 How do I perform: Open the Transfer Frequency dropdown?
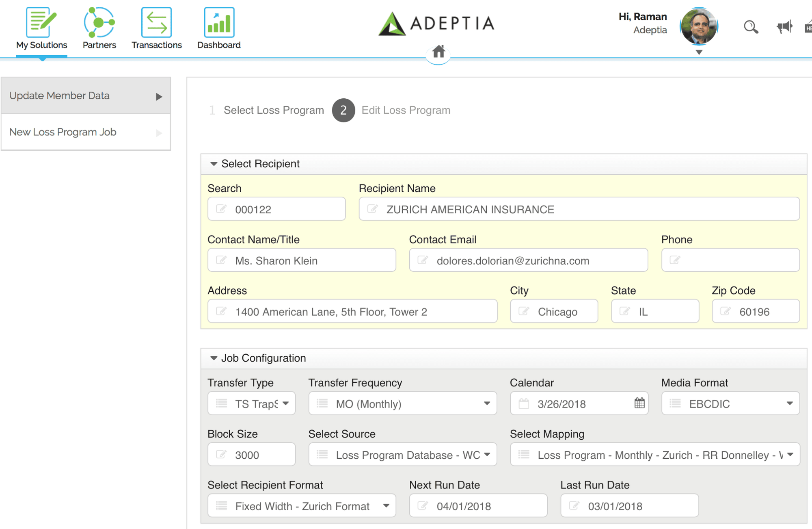[x=402, y=403]
